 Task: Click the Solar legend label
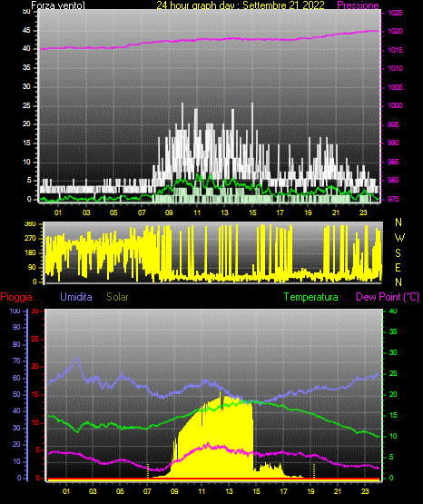click(117, 297)
